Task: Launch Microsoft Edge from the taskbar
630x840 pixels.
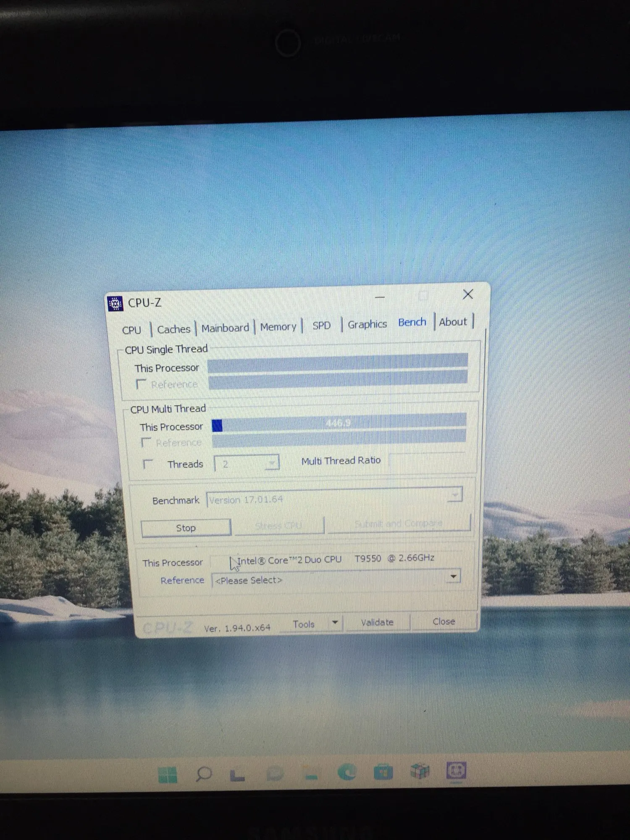Action: tap(347, 772)
